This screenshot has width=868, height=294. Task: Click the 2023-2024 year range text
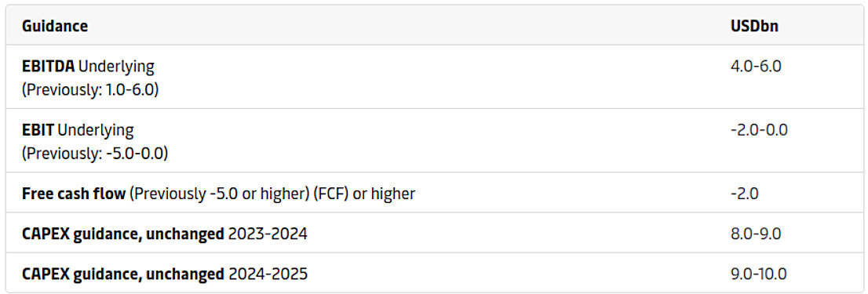pos(268,234)
